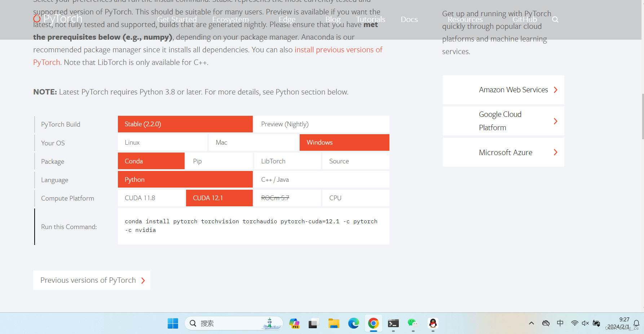Open Windows Start menu
644x334 pixels.
pyautogui.click(x=173, y=324)
